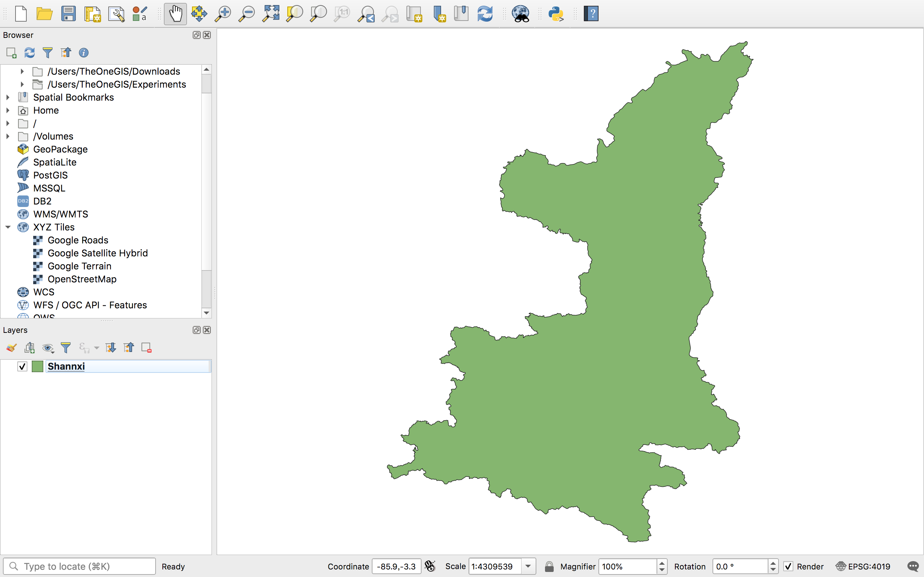Click Filter Legend funnel in Layers panel
Image resolution: width=924 pixels, height=577 pixels.
66,348
